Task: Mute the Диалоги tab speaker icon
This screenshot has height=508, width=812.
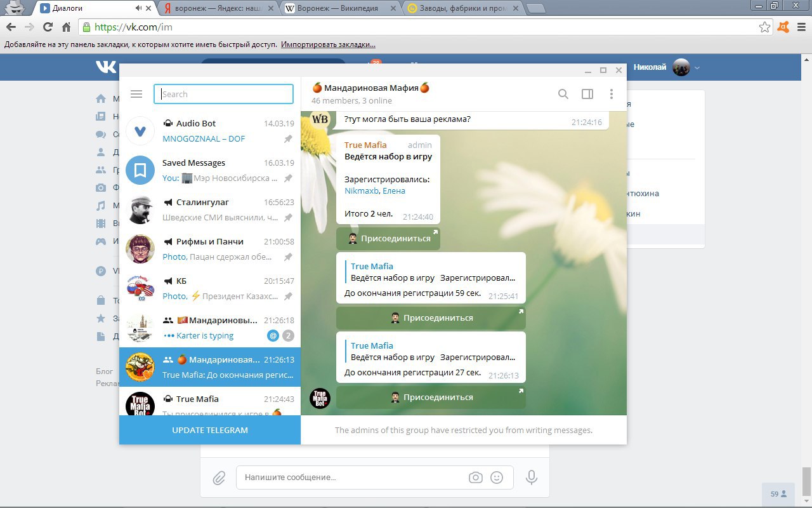Action: [x=139, y=8]
